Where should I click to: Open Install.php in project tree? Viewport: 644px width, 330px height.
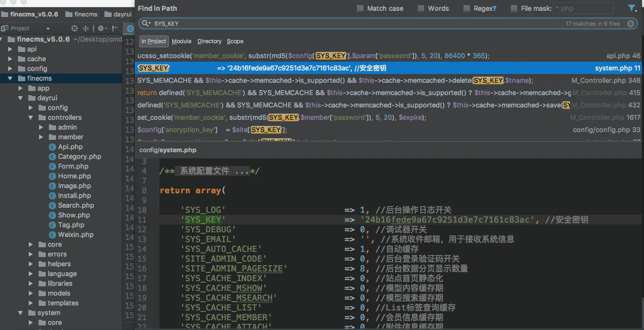point(74,195)
